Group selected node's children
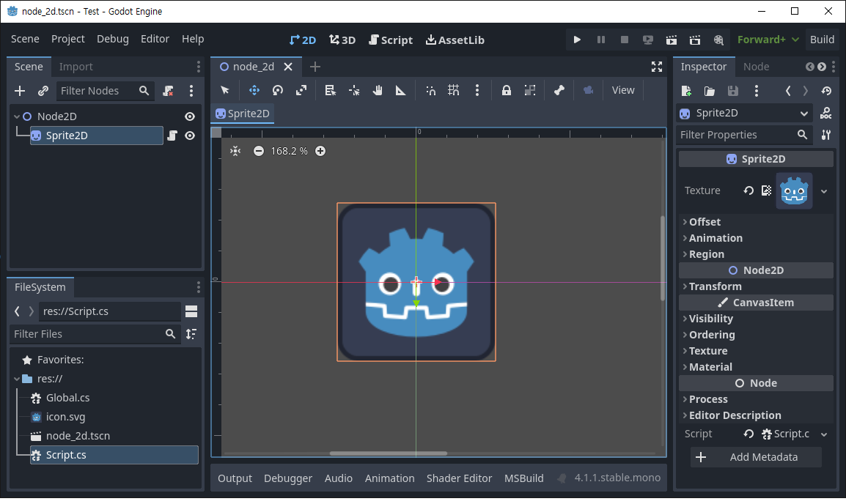Image resolution: width=846 pixels, height=504 pixels. click(530, 91)
